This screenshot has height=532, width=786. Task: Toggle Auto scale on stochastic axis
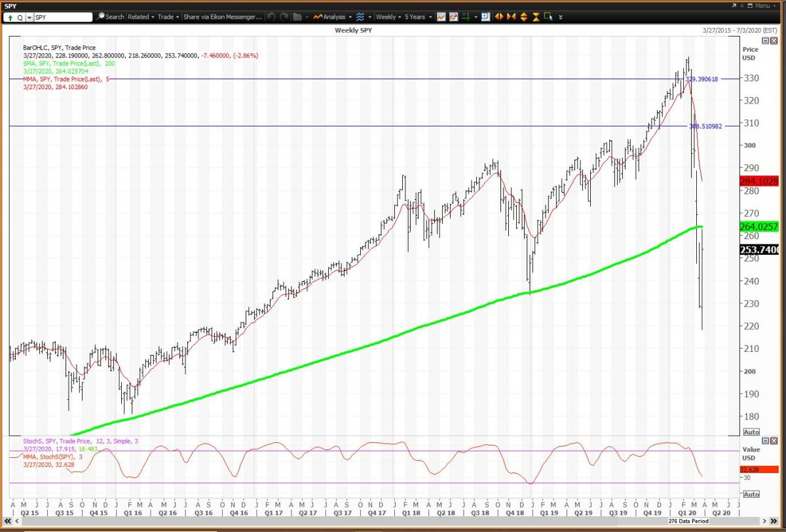pos(752,494)
